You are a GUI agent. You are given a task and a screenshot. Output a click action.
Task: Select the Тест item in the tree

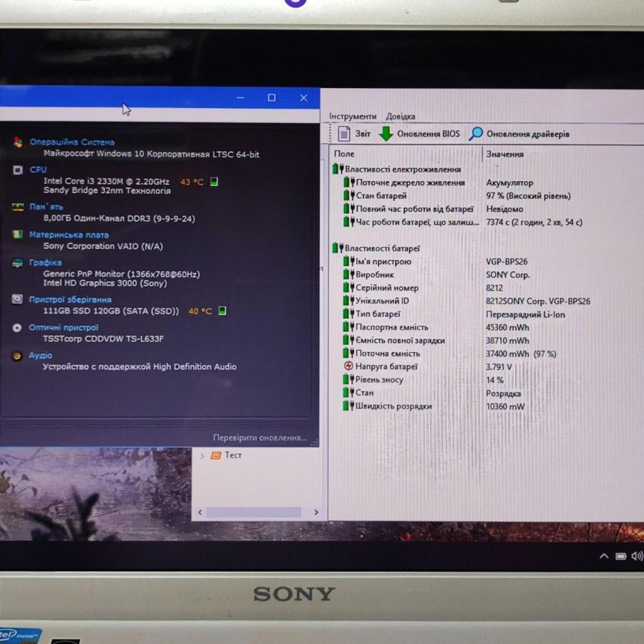(x=226, y=455)
